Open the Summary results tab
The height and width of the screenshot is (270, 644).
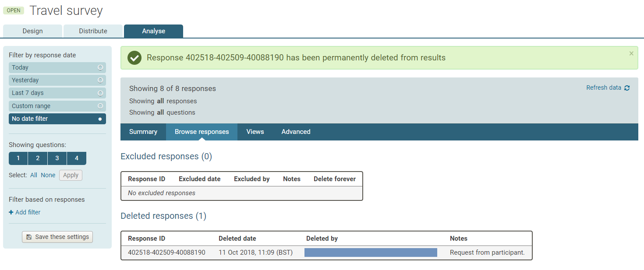coord(143,132)
